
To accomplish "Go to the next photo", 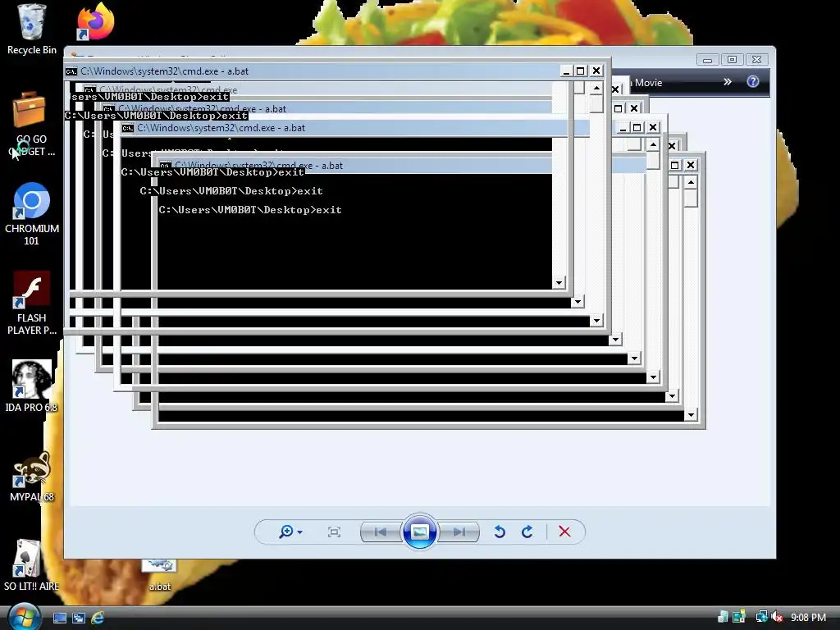I will [x=459, y=532].
